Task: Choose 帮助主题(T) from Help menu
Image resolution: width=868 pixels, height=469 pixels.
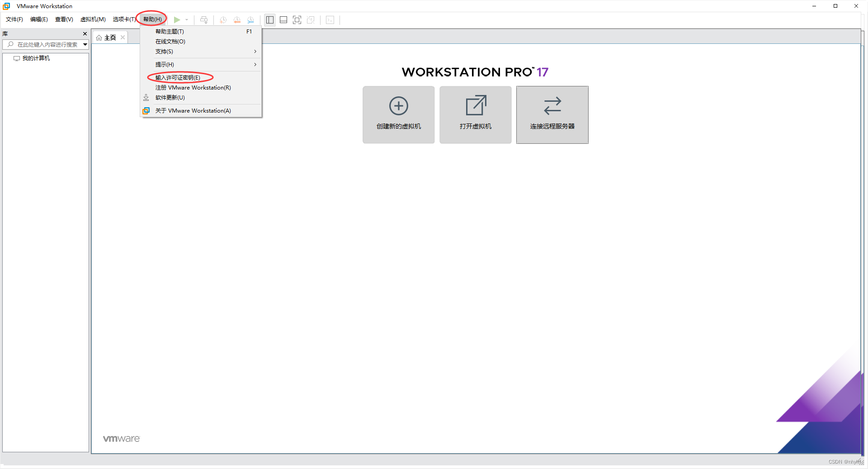Action: click(x=201, y=32)
